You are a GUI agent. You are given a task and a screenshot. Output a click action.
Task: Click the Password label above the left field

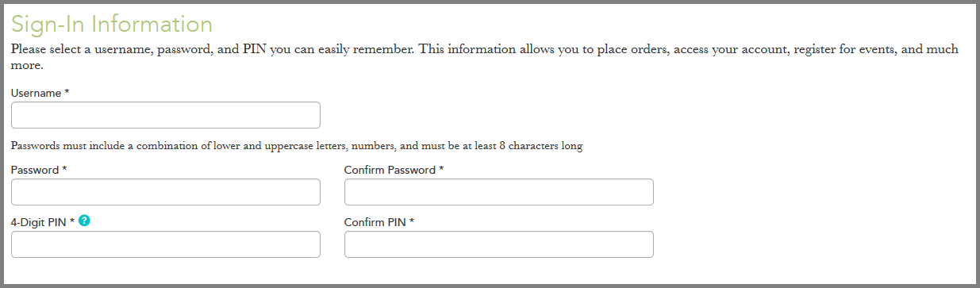[x=35, y=170]
